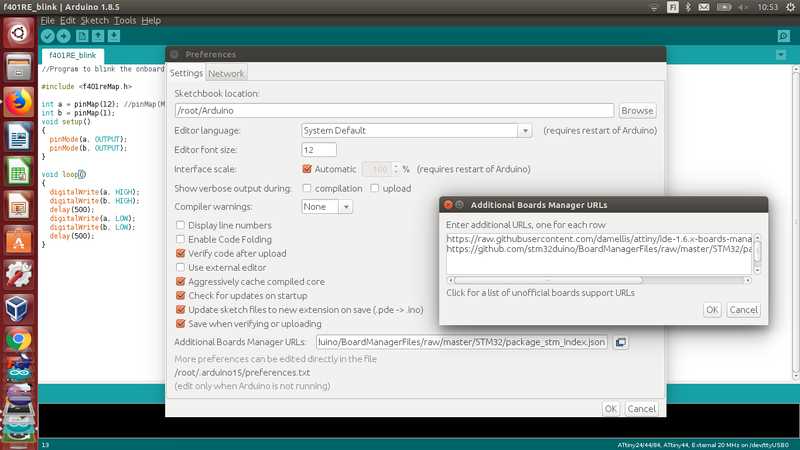
Task: Click the Sketchbook location field
Action: coord(394,111)
